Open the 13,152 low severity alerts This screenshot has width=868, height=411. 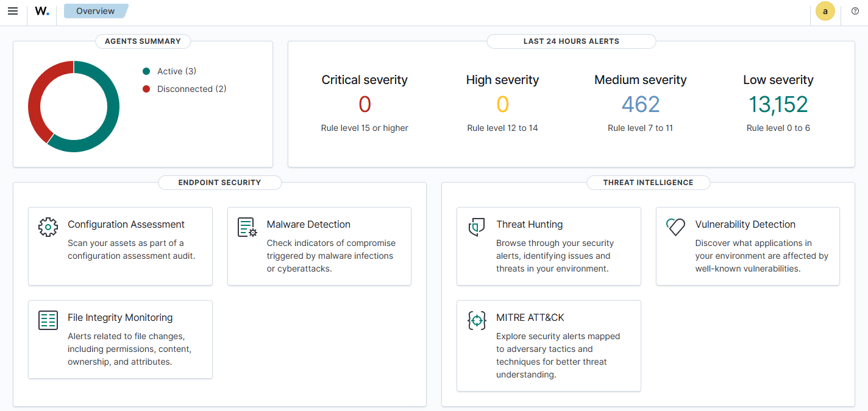[778, 105]
